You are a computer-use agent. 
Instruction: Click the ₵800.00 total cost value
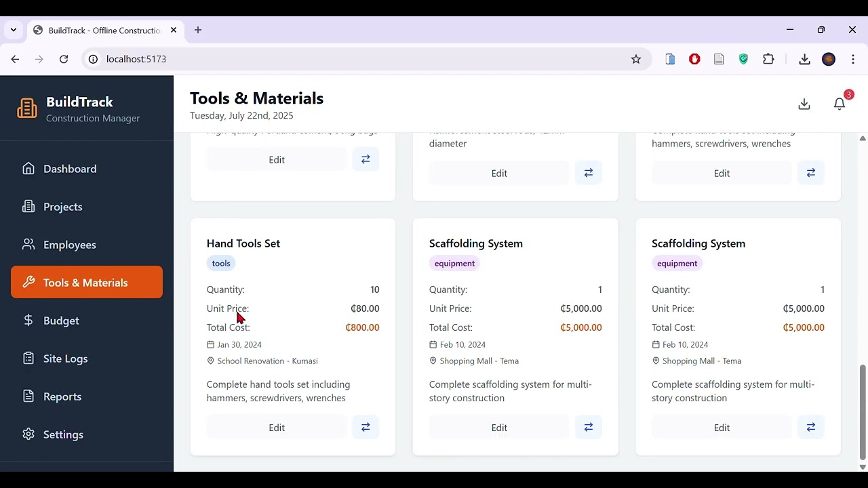[x=362, y=327]
